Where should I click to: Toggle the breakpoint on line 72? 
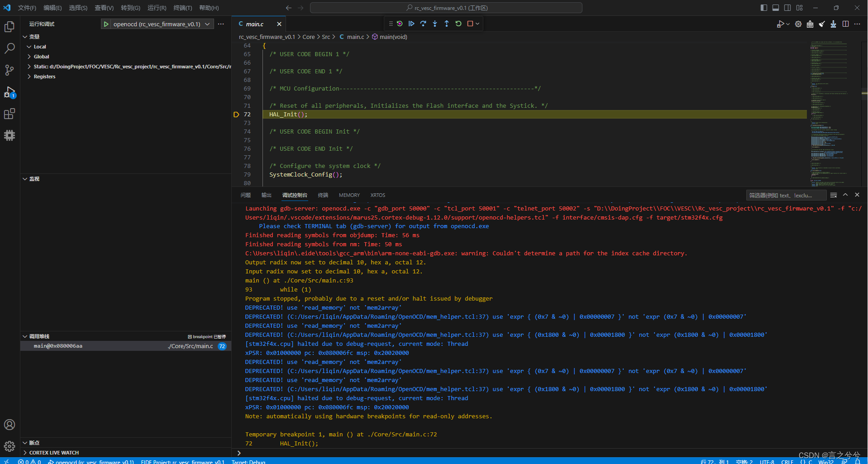click(236, 114)
